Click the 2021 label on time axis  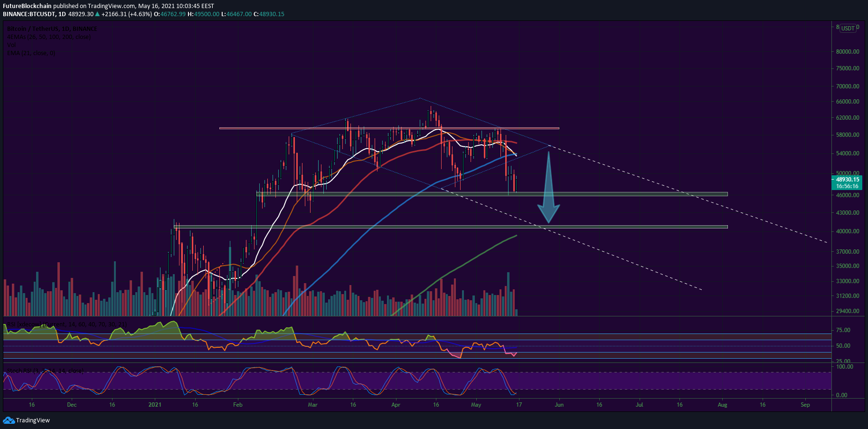(x=155, y=405)
